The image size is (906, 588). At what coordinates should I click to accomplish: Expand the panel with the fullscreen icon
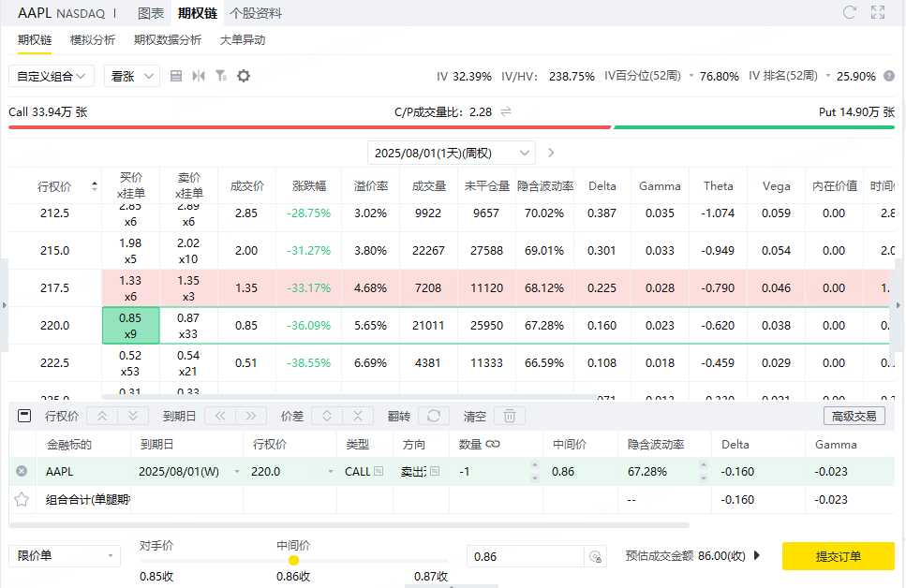click(x=878, y=12)
